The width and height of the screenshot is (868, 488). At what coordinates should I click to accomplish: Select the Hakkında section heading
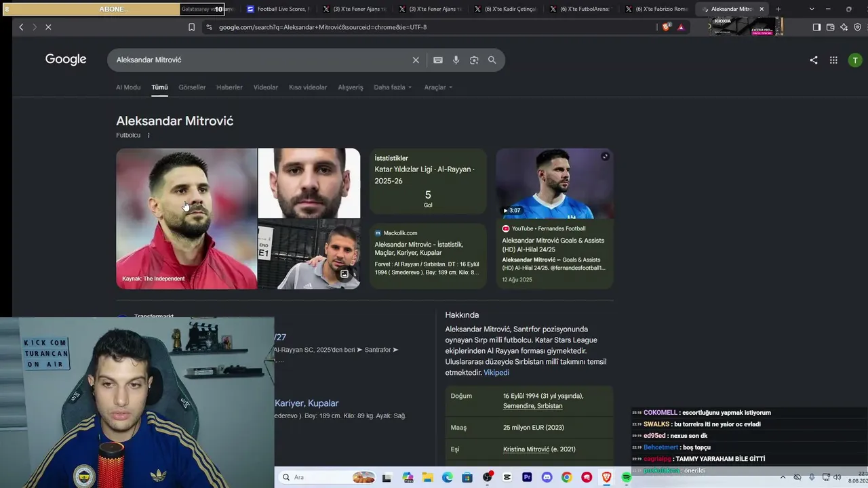coord(462,315)
